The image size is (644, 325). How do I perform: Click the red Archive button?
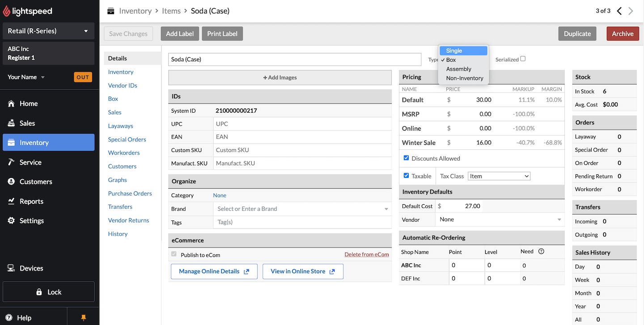point(623,34)
